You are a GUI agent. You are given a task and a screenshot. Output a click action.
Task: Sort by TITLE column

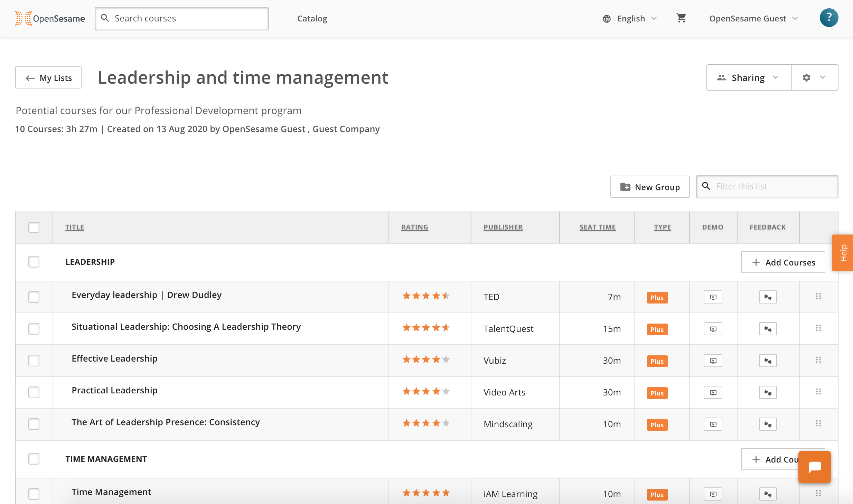[x=75, y=227]
